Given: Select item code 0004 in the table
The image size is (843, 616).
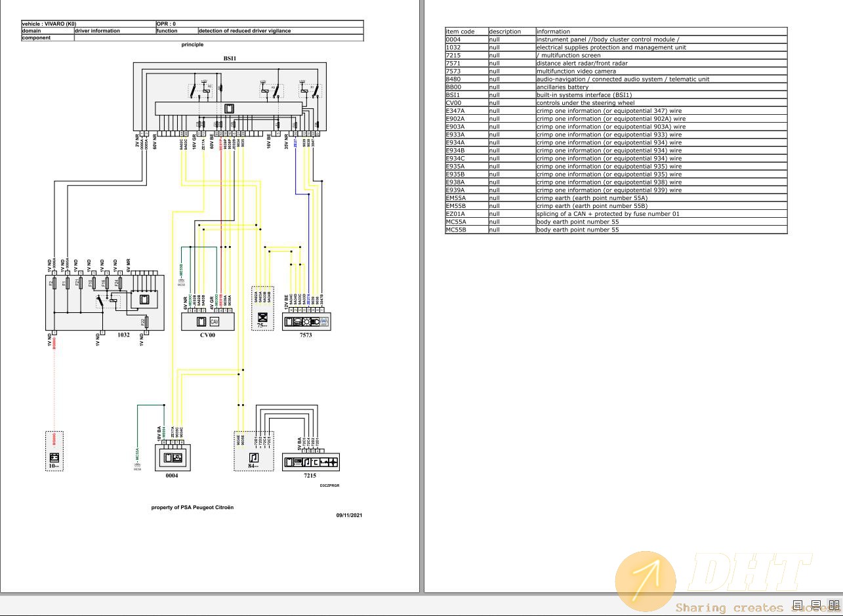Looking at the screenshot, I should (x=466, y=39).
